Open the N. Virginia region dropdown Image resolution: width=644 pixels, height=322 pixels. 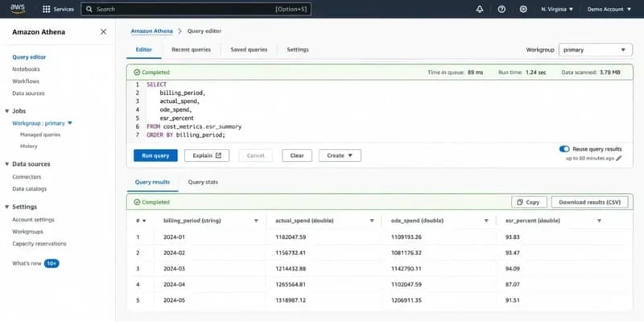[557, 9]
